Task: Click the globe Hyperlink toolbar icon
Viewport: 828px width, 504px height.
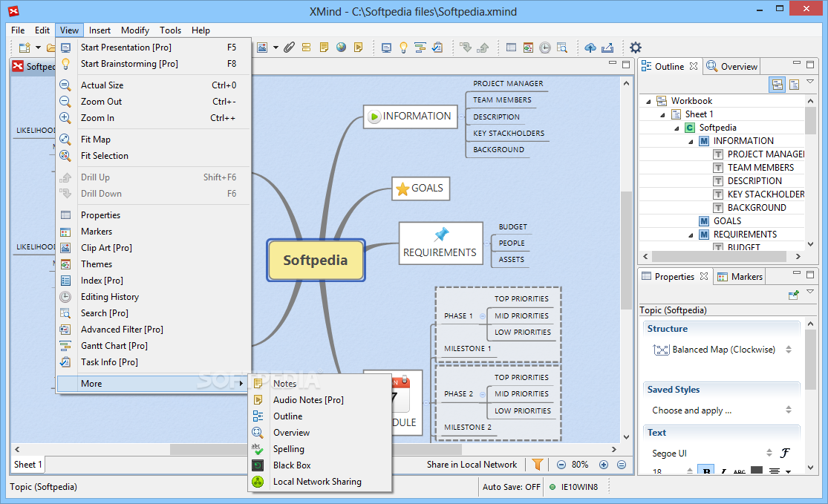Action: click(341, 48)
